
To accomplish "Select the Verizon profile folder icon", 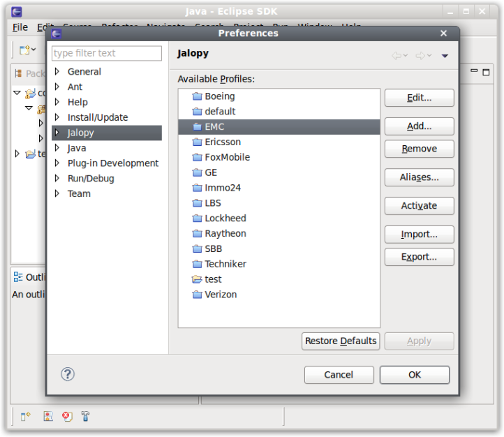I will [197, 295].
